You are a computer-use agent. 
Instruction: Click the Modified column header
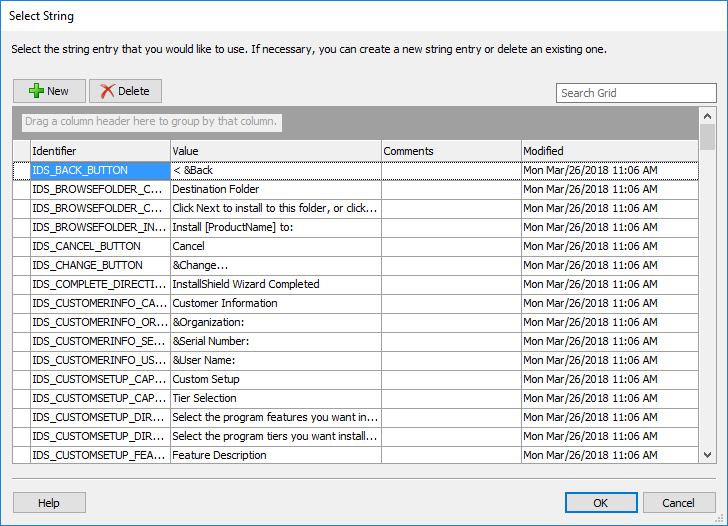tap(608, 151)
